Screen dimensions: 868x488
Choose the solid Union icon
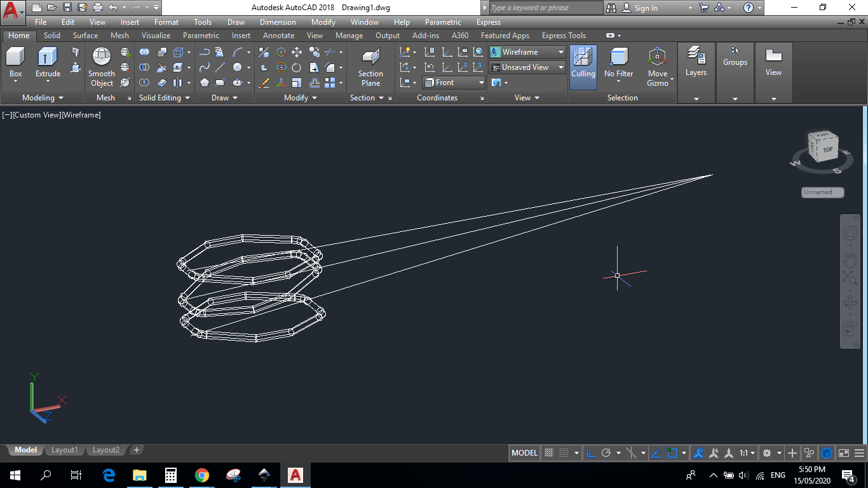(145, 52)
